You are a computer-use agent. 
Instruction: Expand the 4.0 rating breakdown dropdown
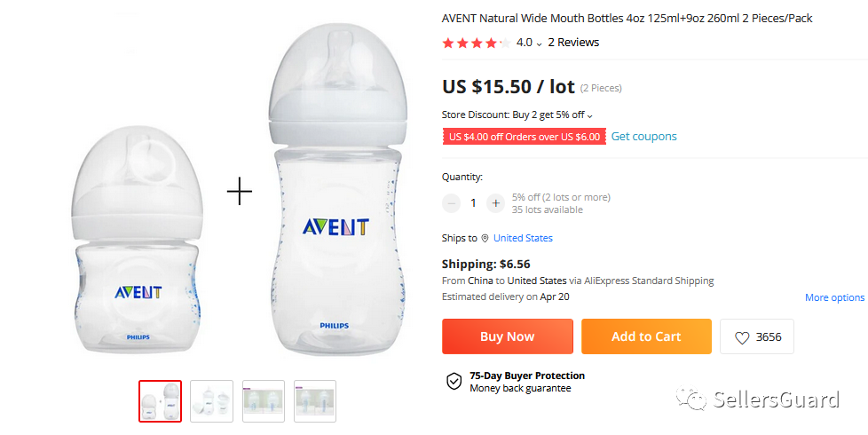pyautogui.click(x=539, y=43)
